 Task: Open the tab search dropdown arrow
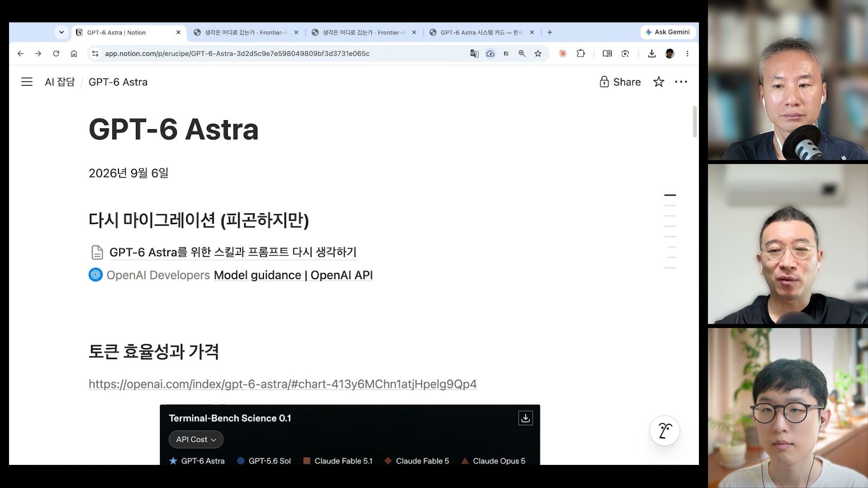point(61,32)
